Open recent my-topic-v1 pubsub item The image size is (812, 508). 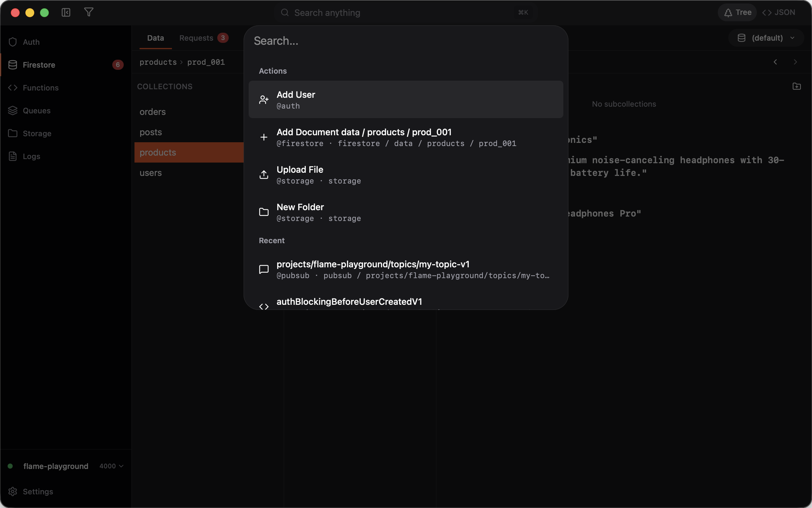coord(406,269)
